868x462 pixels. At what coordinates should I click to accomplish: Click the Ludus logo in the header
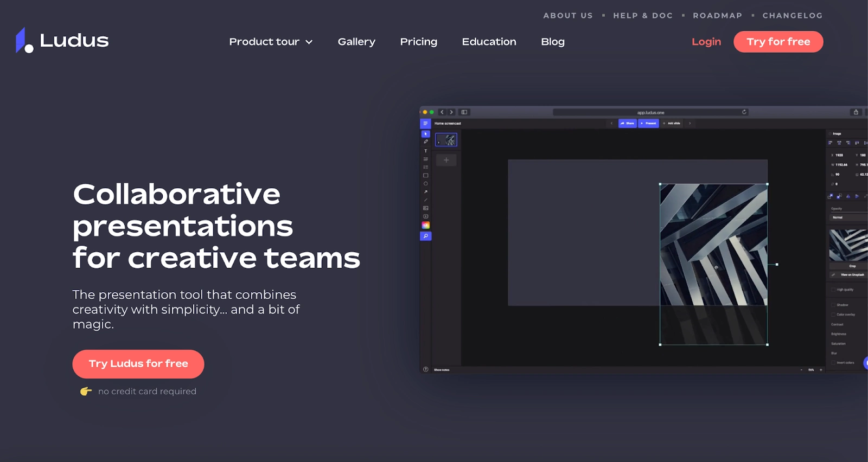[62, 40]
